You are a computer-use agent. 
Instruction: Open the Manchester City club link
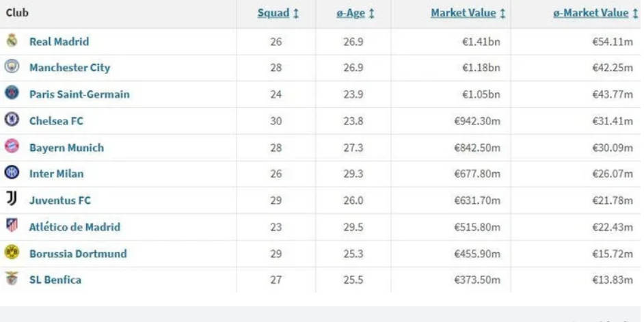pyautogui.click(x=70, y=68)
